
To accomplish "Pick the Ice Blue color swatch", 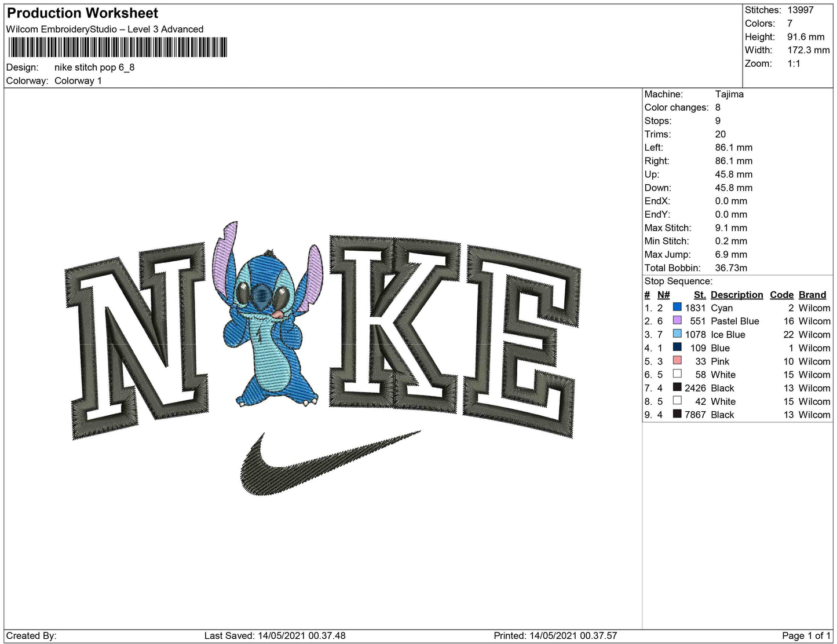I will pyautogui.click(x=677, y=334).
